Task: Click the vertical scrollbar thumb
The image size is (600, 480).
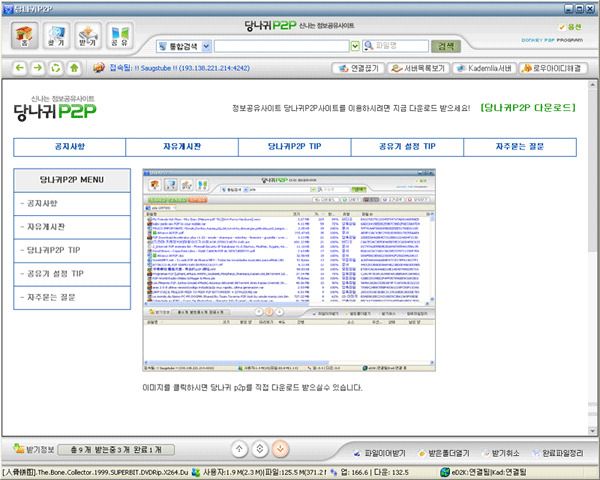Action: click(592, 171)
